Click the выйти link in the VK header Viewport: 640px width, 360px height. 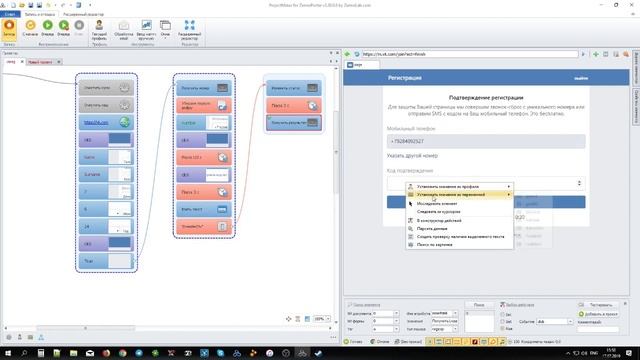click(581, 78)
